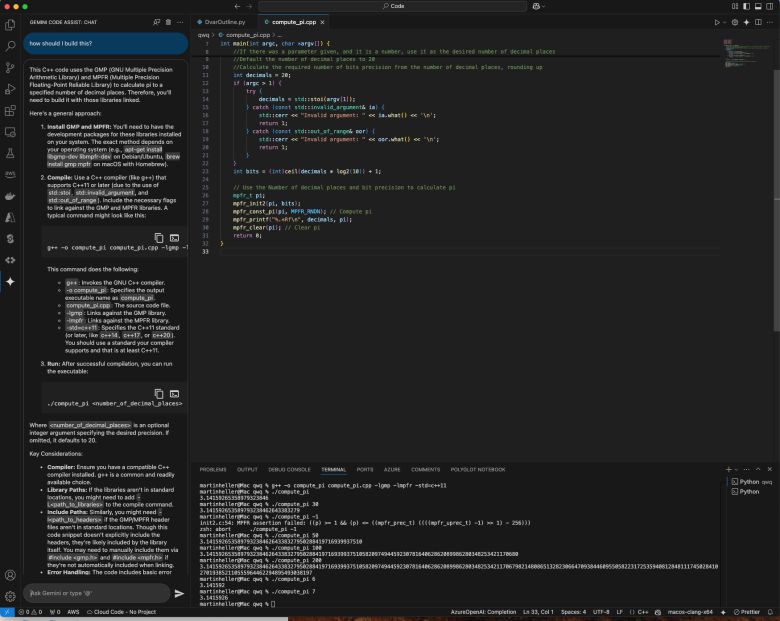Switch to the OverOutline.py editor tab
This screenshot has height=621, width=780.
[x=224, y=21]
